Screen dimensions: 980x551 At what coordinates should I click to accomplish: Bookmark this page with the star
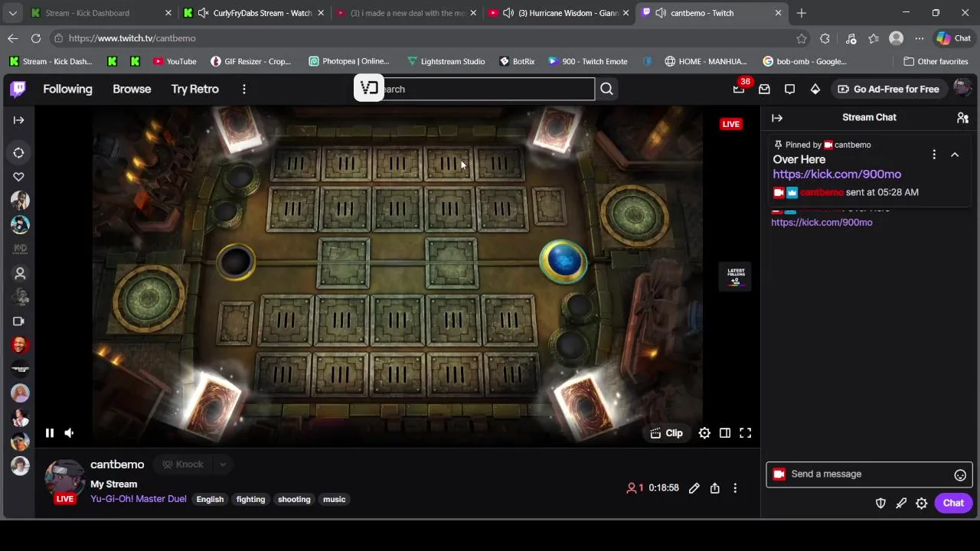801,38
